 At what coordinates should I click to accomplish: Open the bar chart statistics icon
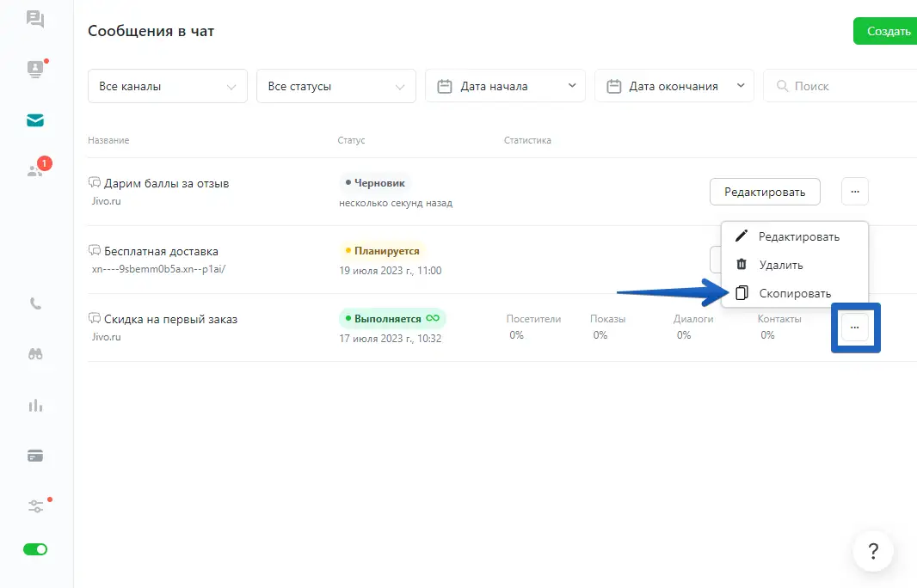(x=35, y=405)
